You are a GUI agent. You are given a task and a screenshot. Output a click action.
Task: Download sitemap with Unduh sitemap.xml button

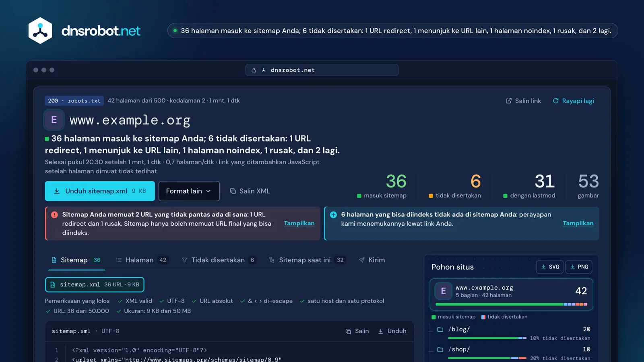tap(100, 191)
